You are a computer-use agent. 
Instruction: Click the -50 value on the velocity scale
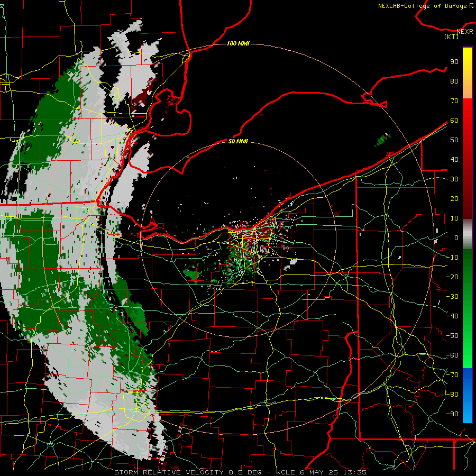(452, 335)
